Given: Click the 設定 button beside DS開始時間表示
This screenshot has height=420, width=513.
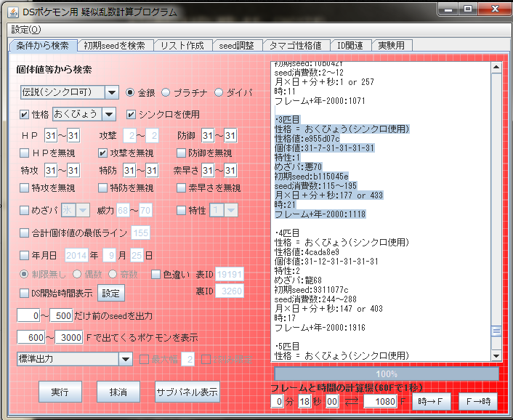Looking at the screenshot, I should (x=111, y=293).
